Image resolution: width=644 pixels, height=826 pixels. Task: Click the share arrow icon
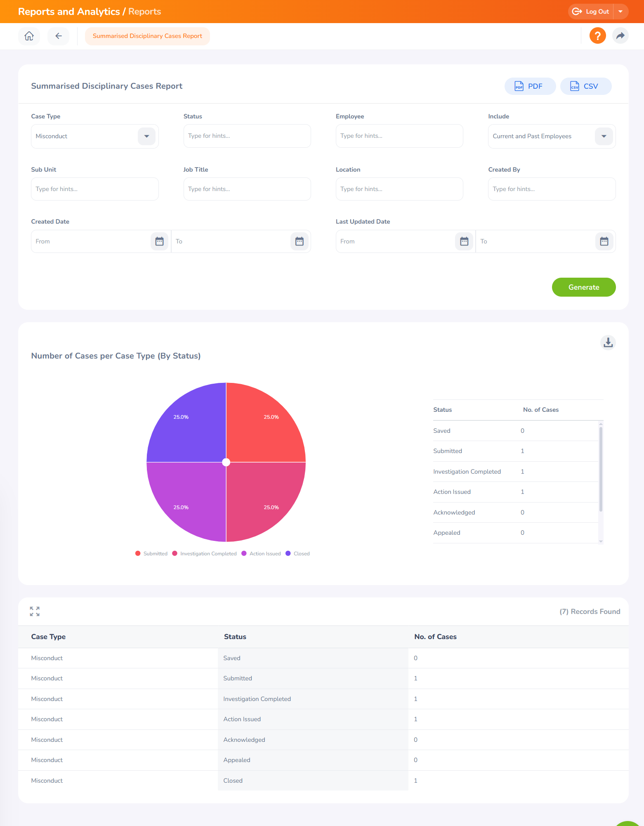(620, 36)
